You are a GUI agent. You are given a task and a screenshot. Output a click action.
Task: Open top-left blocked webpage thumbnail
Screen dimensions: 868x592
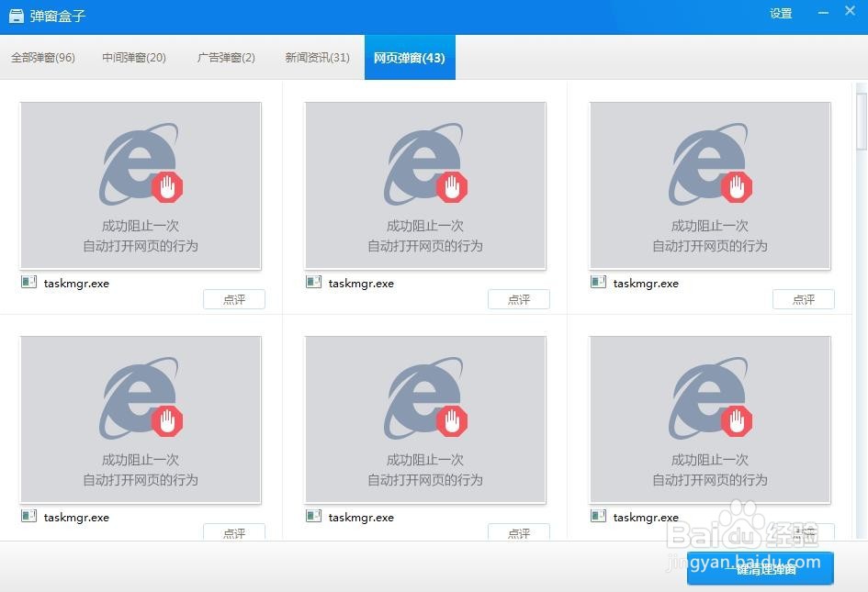[141, 185]
